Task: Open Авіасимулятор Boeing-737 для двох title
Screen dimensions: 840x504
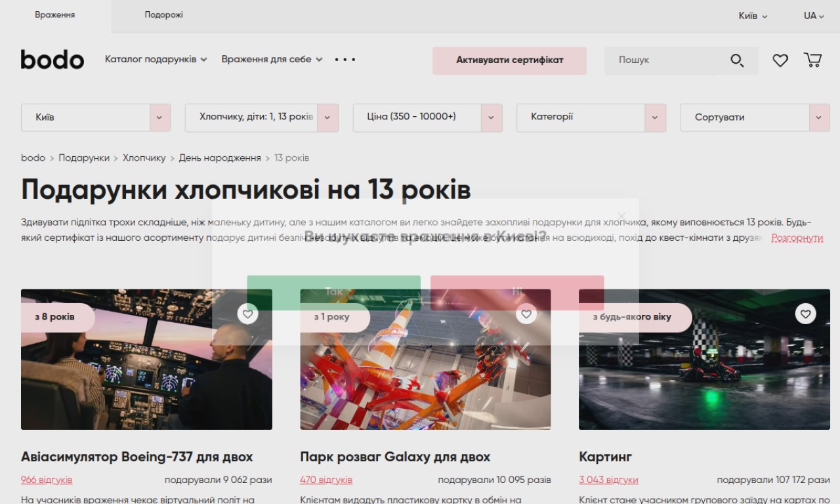Action: coord(136,457)
